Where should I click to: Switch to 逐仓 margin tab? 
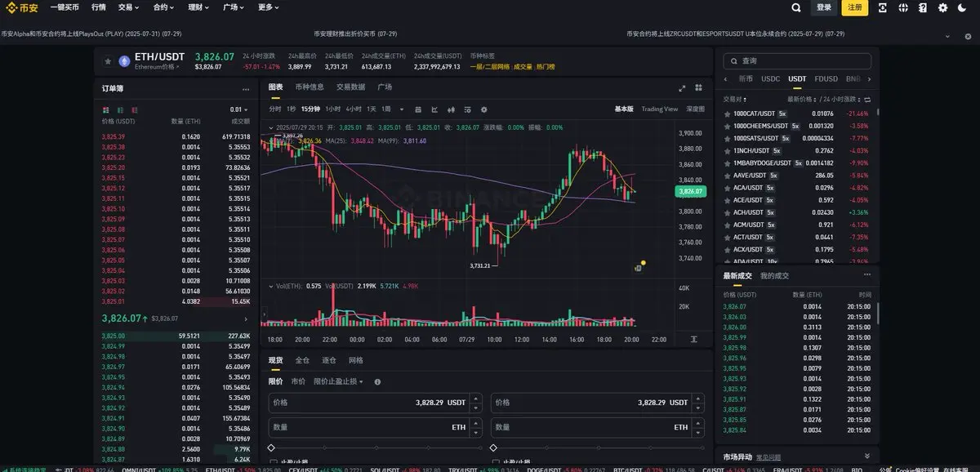click(x=328, y=360)
